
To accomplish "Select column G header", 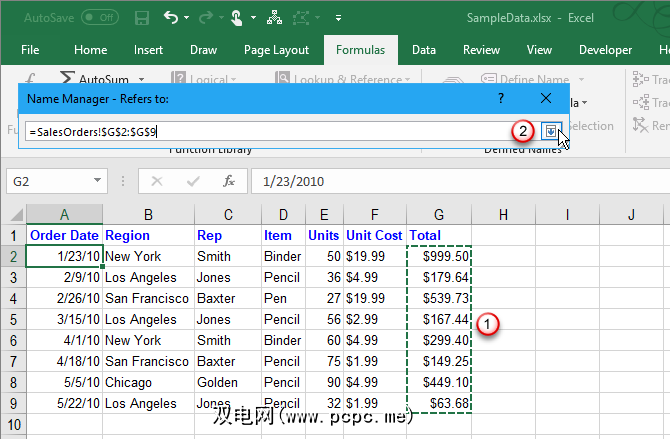I will point(439,214).
